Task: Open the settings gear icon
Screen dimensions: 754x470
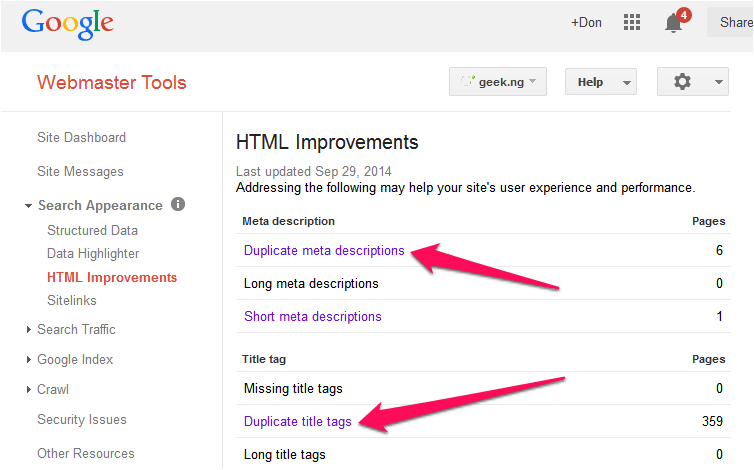Action: [692, 82]
